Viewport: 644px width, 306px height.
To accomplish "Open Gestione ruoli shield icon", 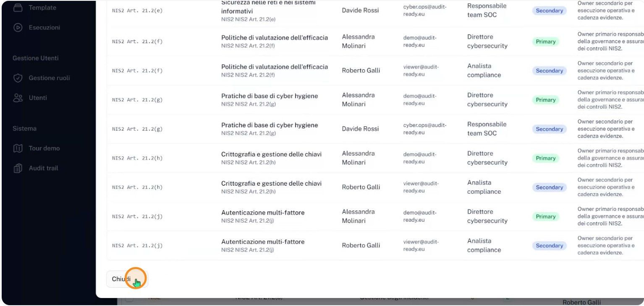I will tap(18, 78).
